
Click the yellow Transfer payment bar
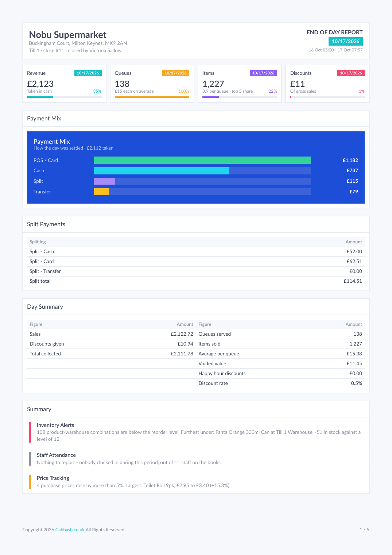click(101, 192)
